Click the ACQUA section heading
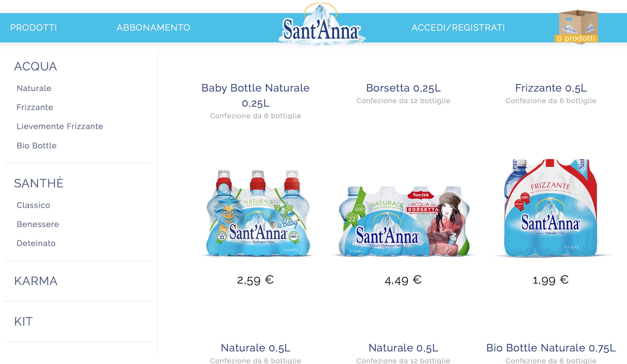The width and height of the screenshot is (627, 364). [36, 67]
